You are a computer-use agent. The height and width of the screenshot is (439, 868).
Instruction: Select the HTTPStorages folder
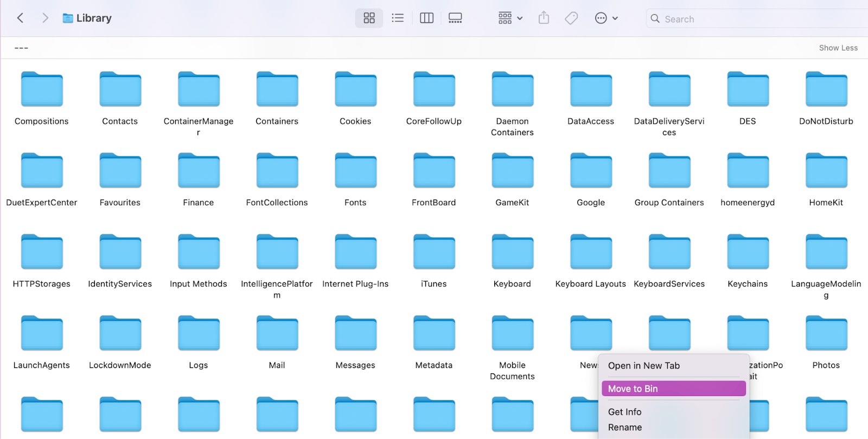pos(42,252)
